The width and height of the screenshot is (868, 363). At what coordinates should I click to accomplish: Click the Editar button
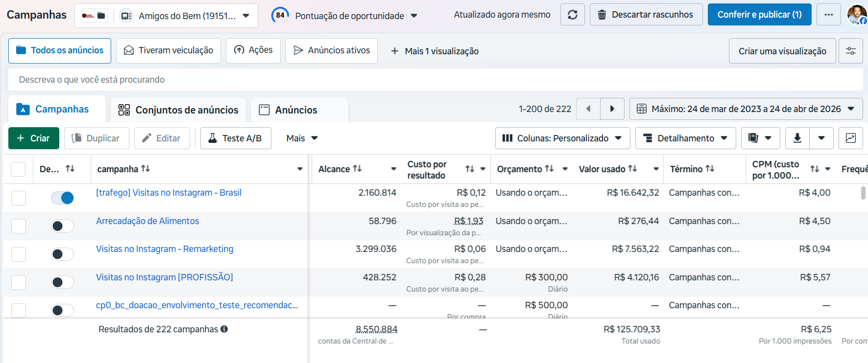(x=162, y=138)
